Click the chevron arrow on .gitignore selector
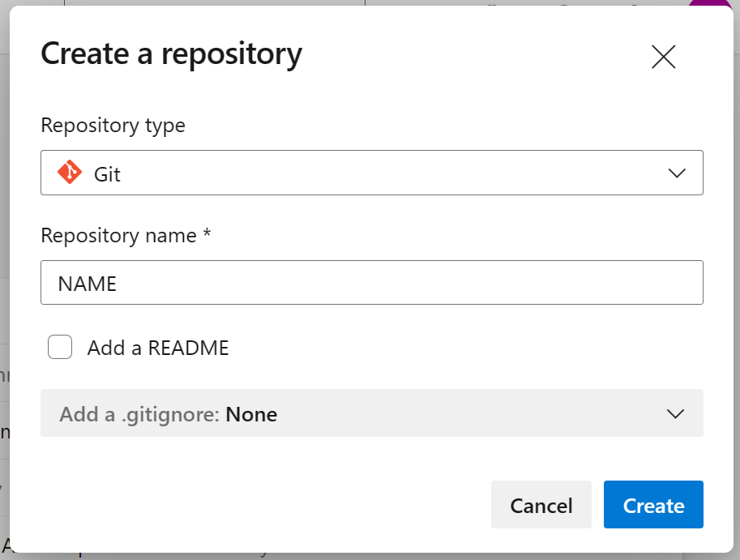The image size is (740, 560). (675, 414)
